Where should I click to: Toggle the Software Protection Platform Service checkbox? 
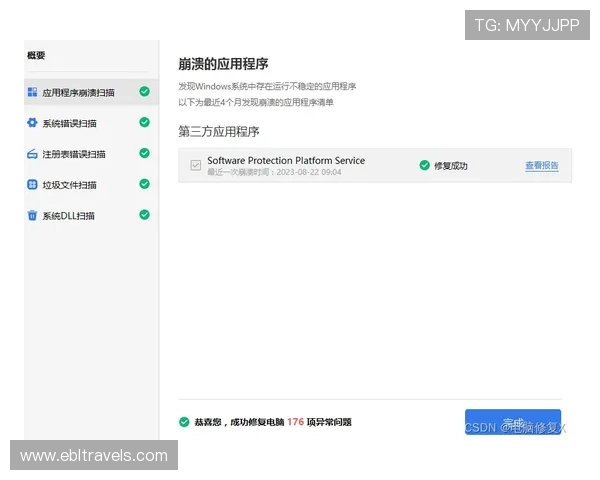196,165
